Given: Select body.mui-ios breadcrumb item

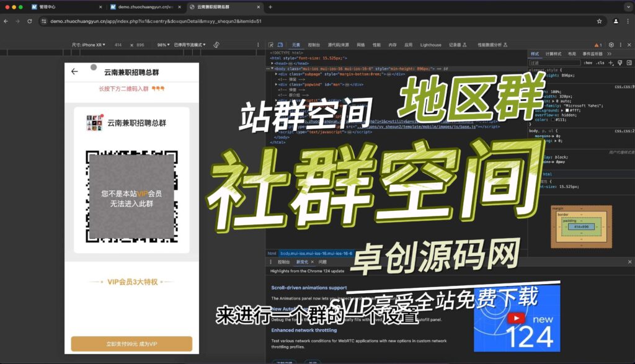Looking at the screenshot, I should click(x=316, y=254).
